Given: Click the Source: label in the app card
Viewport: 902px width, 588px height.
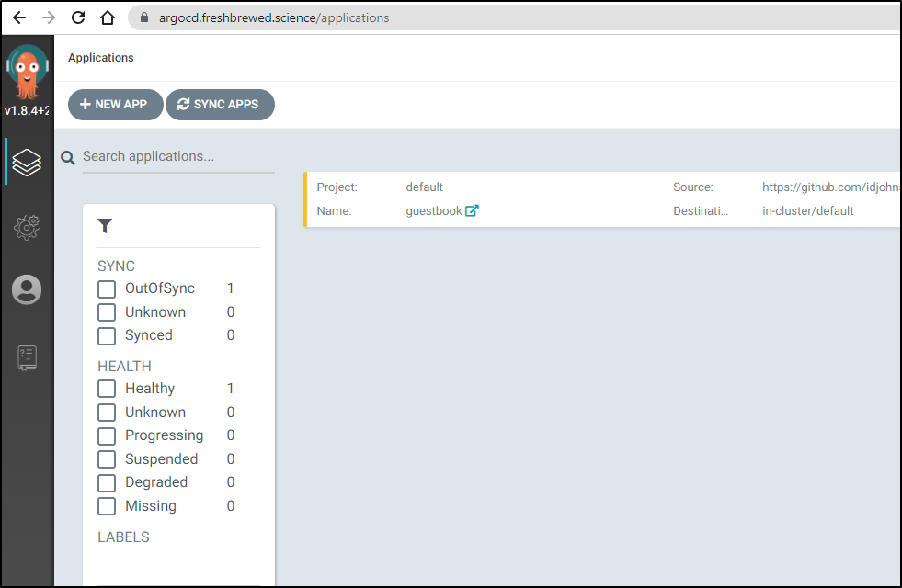Looking at the screenshot, I should coord(693,187).
